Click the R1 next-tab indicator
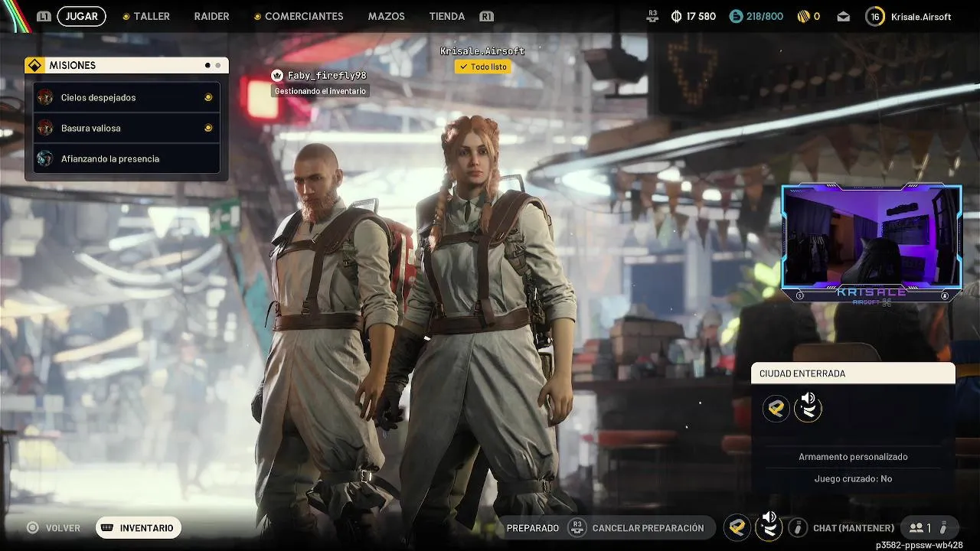The image size is (980, 551). (x=486, y=16)
